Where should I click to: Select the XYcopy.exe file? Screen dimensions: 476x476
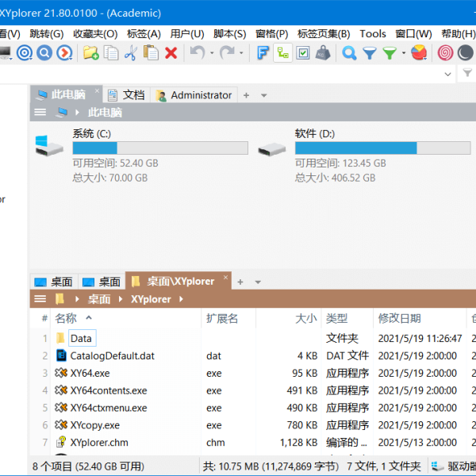[x=94, y=425]
